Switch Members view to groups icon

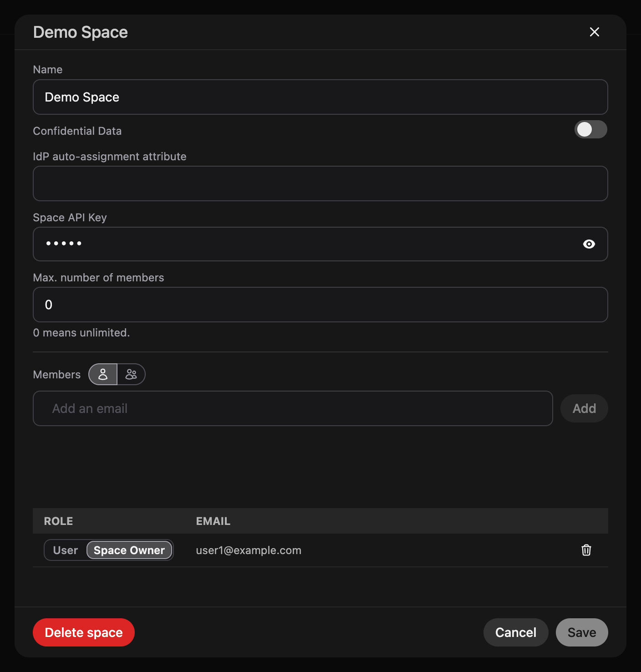coord(131,374)
